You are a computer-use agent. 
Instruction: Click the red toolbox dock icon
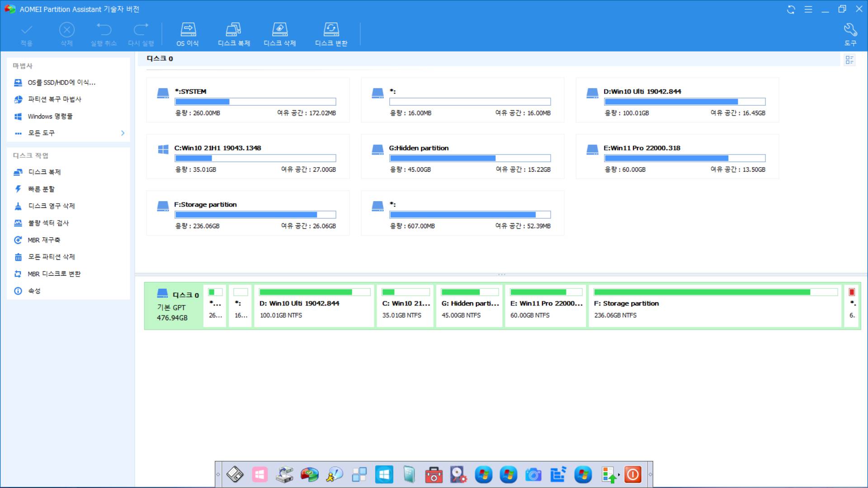click(x=434, y=474)
